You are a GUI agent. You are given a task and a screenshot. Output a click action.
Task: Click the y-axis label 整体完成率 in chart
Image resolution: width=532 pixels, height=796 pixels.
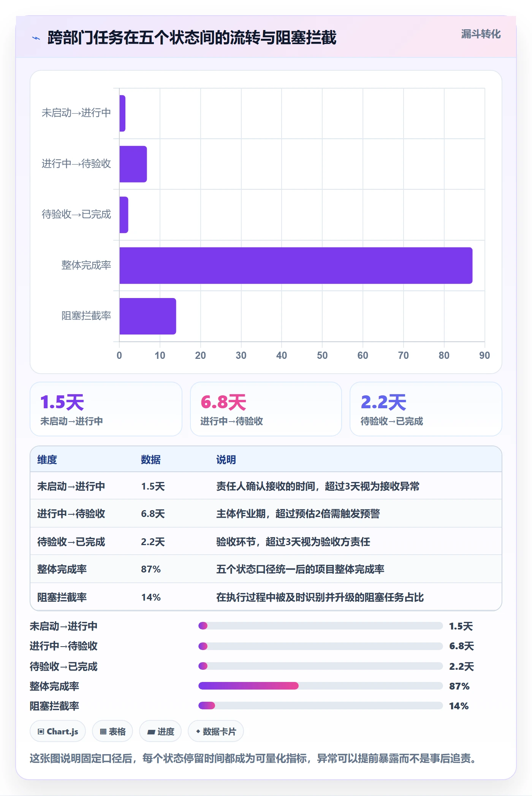pos(86,265)
